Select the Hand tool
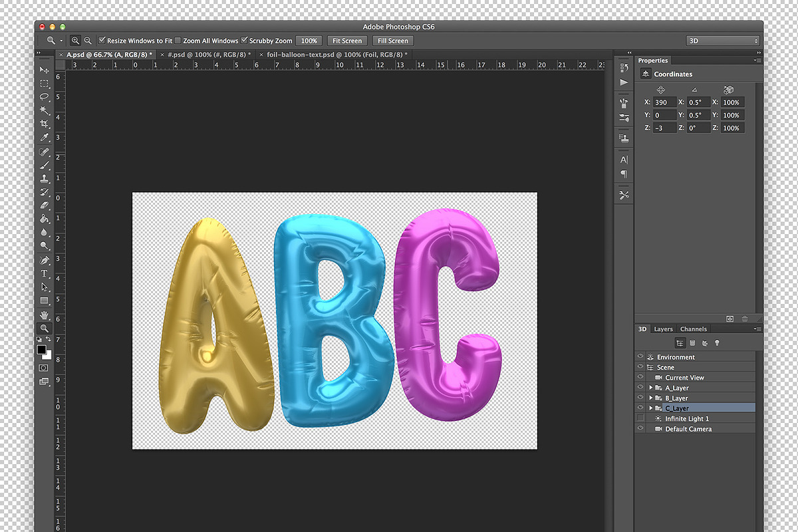This screenshot has width=798, height=532. pos(45,315)
